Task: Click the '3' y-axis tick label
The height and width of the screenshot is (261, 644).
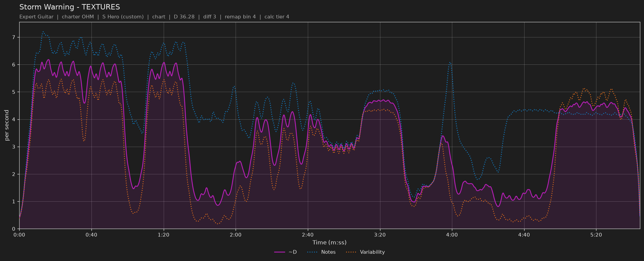Action: 14,147
